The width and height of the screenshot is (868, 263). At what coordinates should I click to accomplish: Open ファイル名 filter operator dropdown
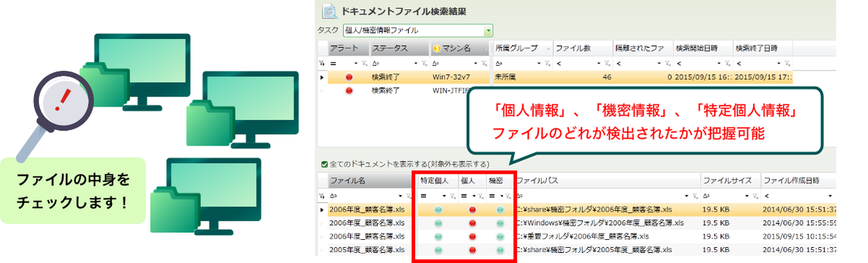point(401,196)
